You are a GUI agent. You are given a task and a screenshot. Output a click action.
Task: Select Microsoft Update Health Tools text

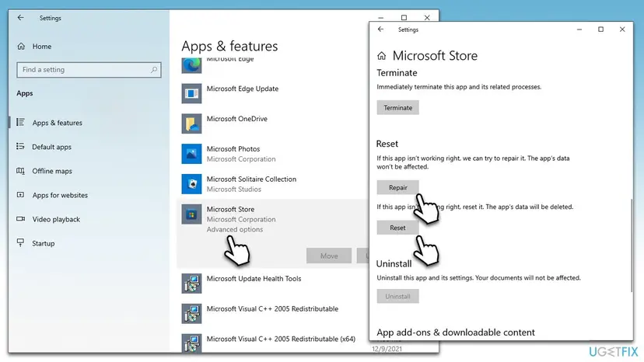point(254,279)
